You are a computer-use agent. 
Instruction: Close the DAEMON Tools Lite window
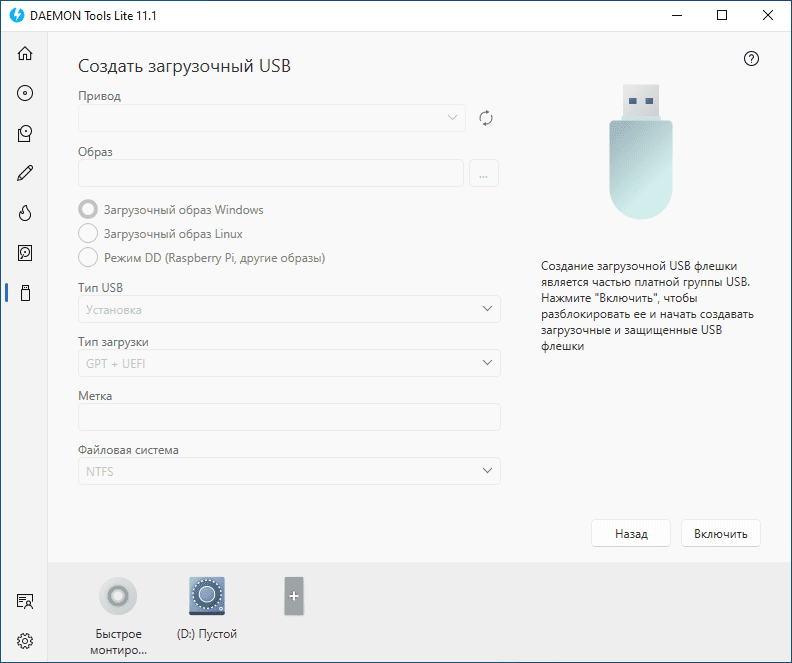pyautogui.click(x=768, y=16)
